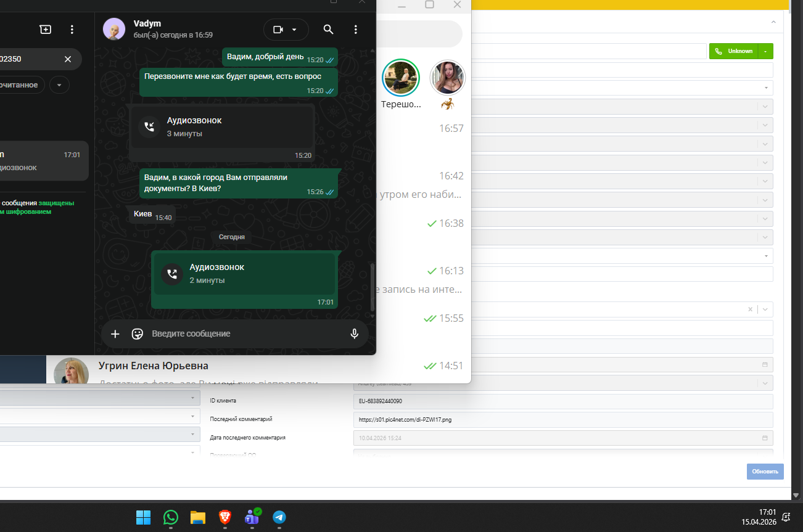
Task: Open the taskbar clock showing 17:01
Action: coord(758,517)
